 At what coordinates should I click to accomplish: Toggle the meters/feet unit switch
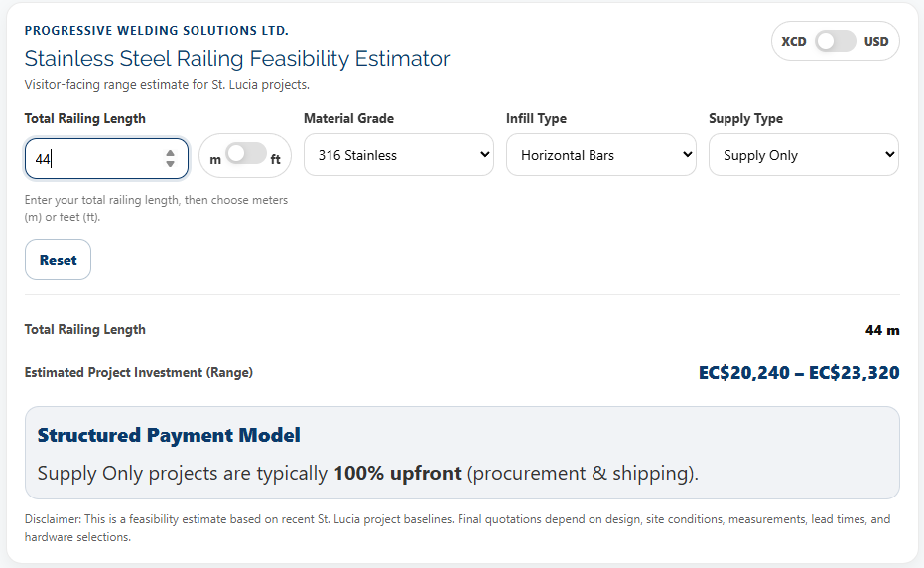pyautogui.click(x=245, y=155)
